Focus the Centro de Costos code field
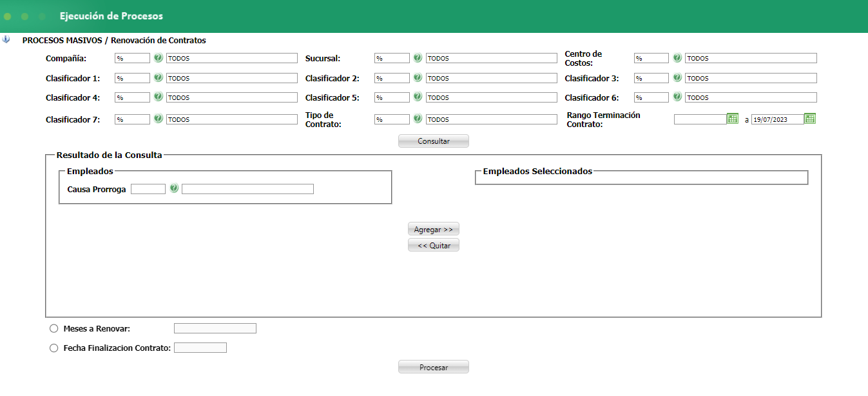Viewport: 868px width, 396px height. point(651,58)
